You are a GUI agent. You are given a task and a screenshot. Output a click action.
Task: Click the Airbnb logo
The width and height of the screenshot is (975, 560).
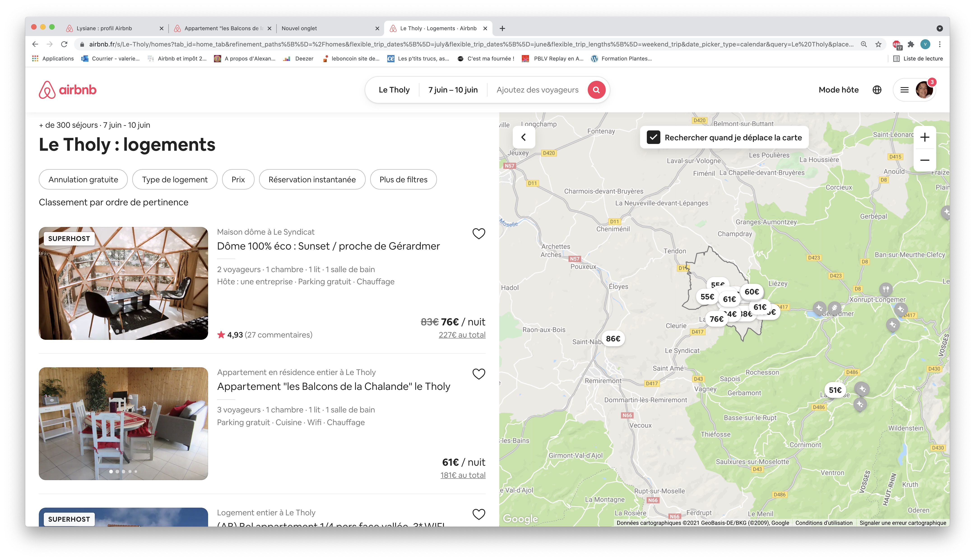[68, 90]
